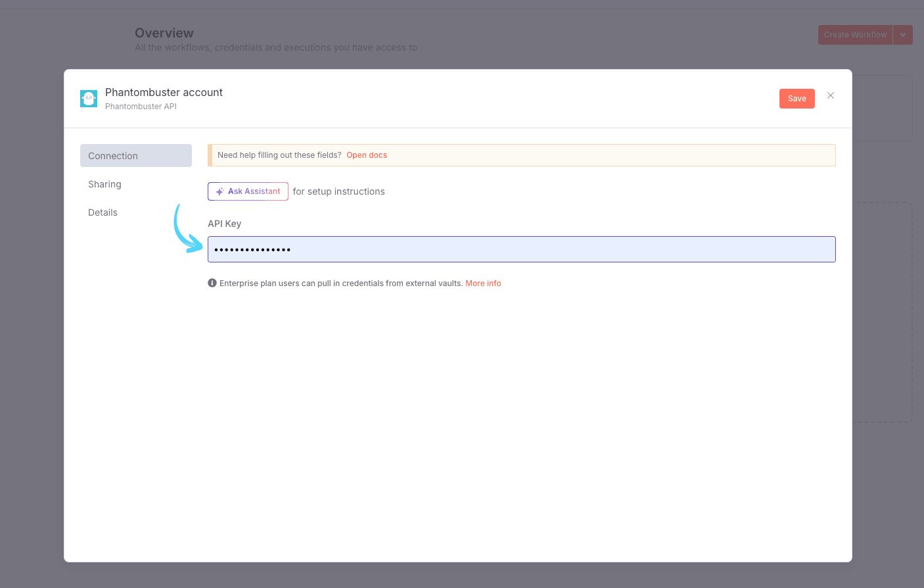Click the Phantombuster ghost logo icon
The image size is (924, 588).
pos(89,99)
